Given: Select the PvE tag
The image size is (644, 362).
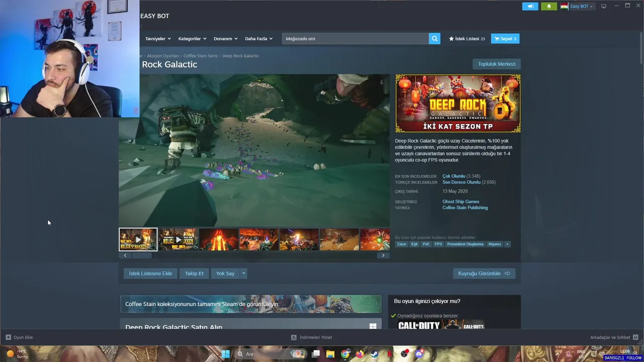Looking at the screenshot, I should tap(426, 244).
